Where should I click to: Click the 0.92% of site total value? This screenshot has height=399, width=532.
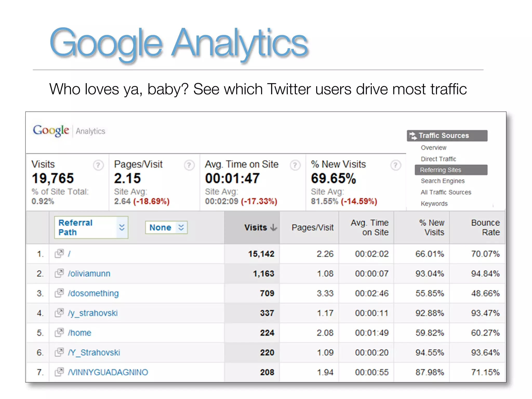(43, 201)
